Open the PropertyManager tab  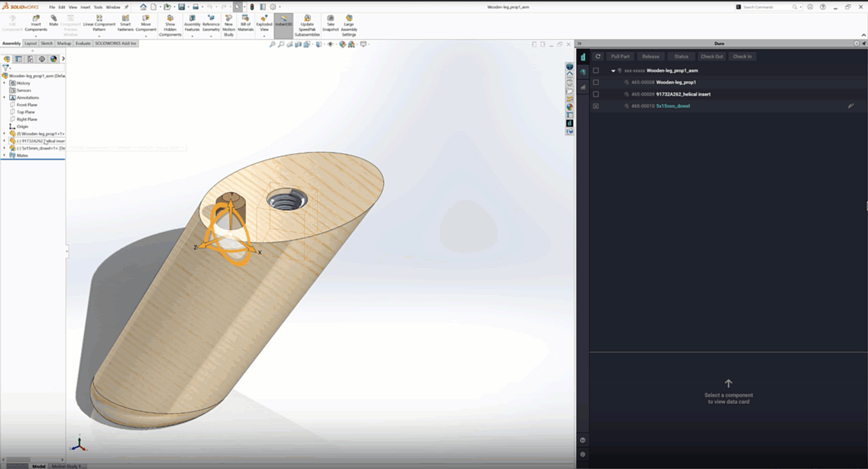click(19, 59)
